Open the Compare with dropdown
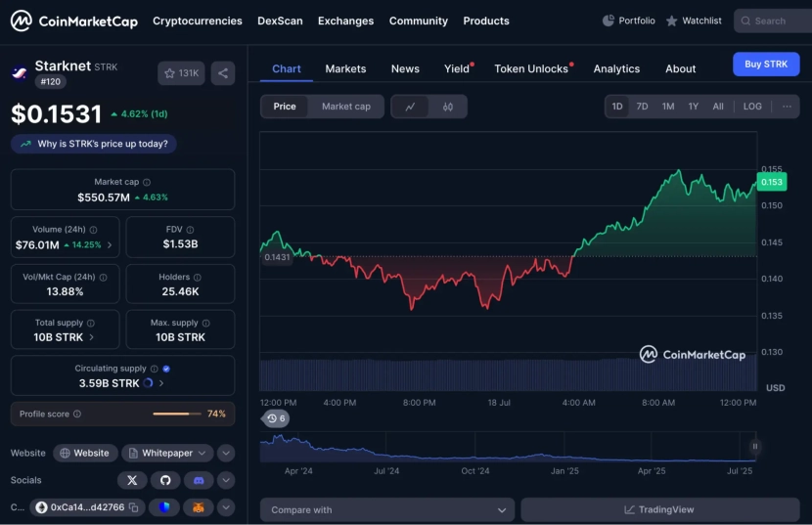Screen dimensions: 812x525 point(387,509)
